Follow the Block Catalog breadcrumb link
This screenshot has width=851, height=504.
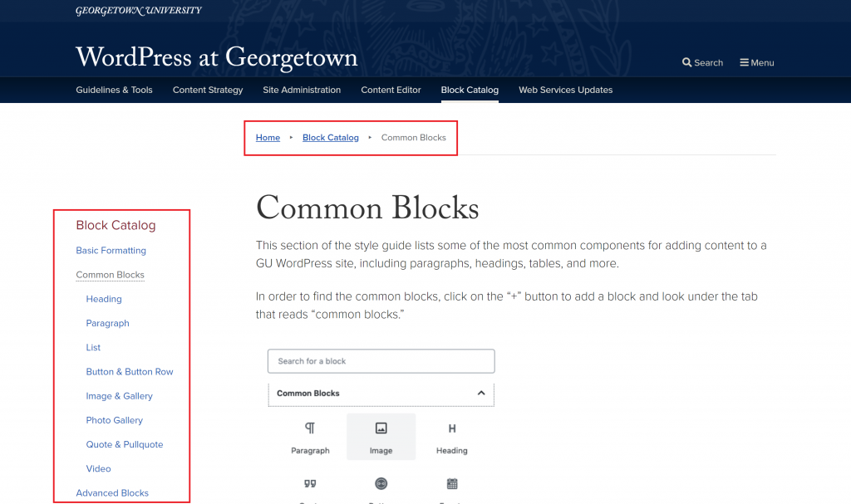coord(331,138)
